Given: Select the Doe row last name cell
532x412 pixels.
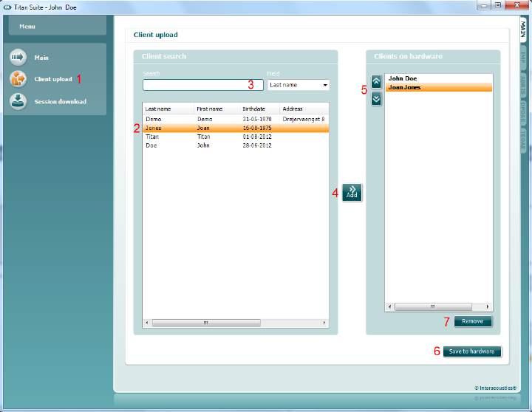Looking at the screenshot, I should point(151,145).
